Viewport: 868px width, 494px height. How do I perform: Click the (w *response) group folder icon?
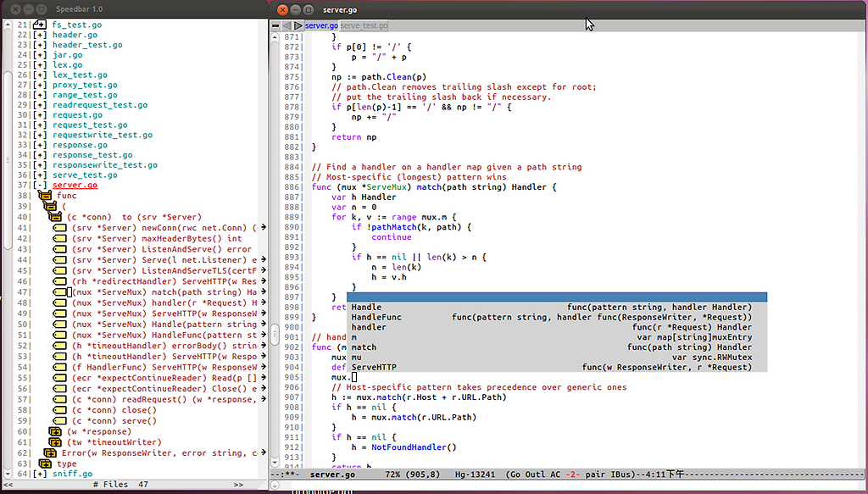coord(55,430)
